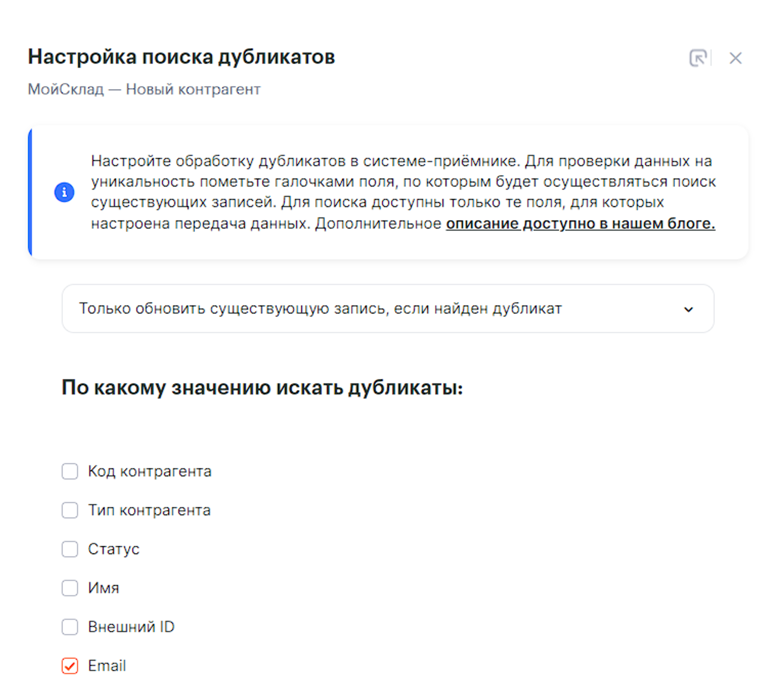Close the duplicate search settings dialog
Viewport: 784px width, 687px height.
tap(735, 58)
